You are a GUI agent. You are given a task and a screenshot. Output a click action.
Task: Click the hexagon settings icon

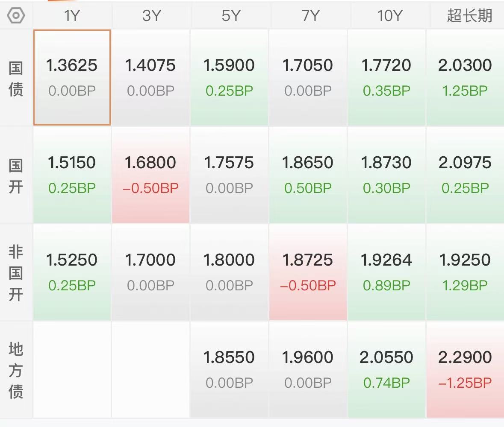coord(16,16)
